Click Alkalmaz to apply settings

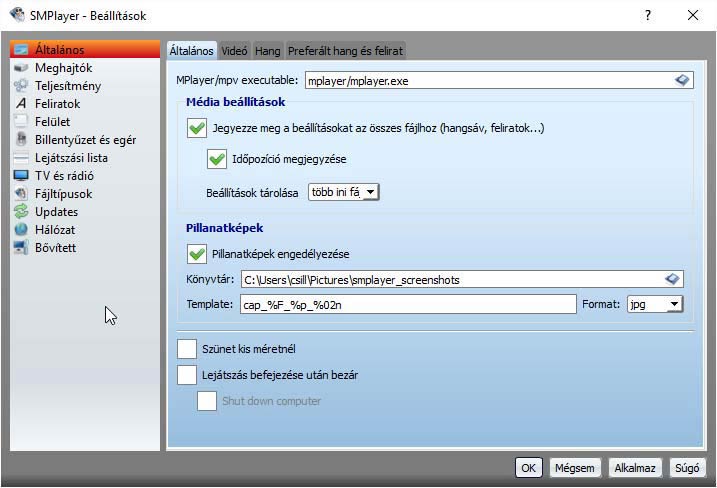[635, 468]
